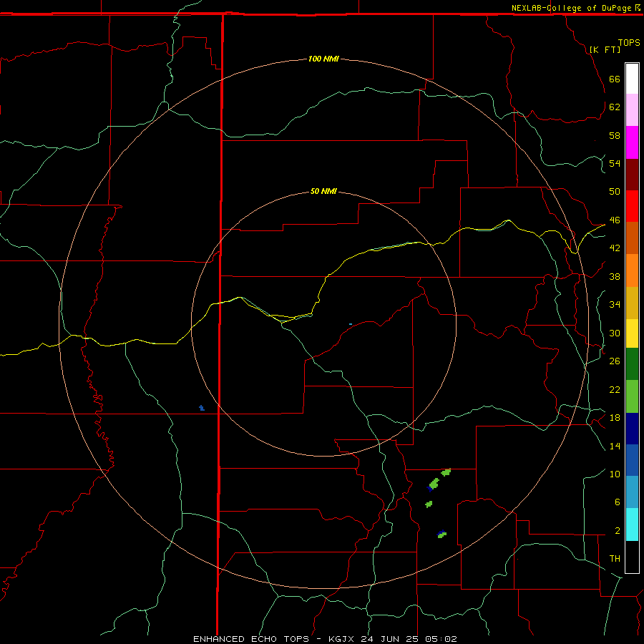The height and width of the screenshot is (644, 644).
Task: Click the magenta legend swatch
Action: pos(632,142)
